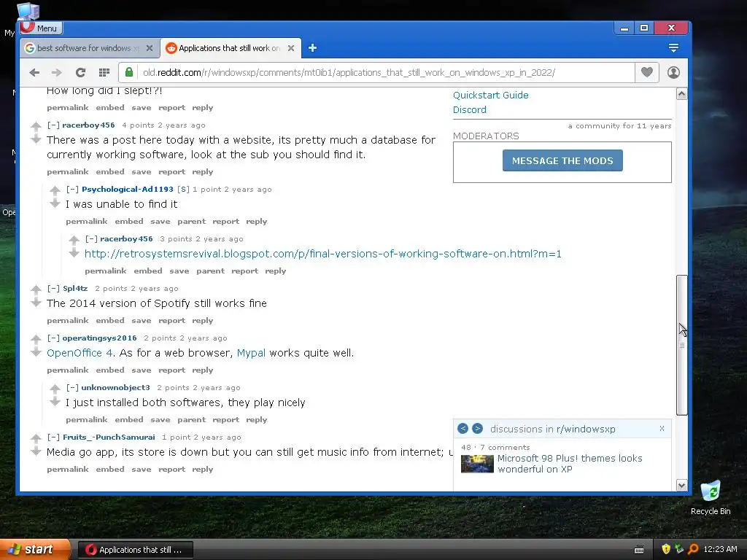Viewport: 747px width, 560px height.
Task: Open Spl4tz user profile
Action: (75, 288)
